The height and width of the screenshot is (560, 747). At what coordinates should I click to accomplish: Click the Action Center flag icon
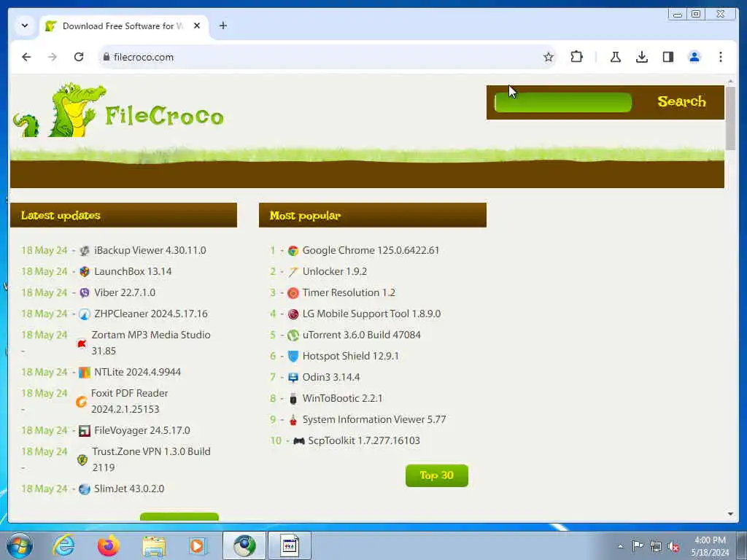[x=638, y=545]
